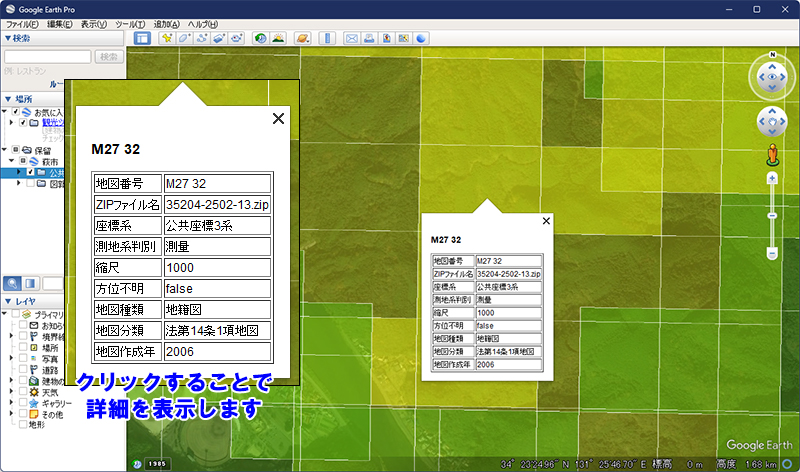Select the Add Polygon tool
The height and width of the screenshot is (472, 800).
[x=184, y=38]
